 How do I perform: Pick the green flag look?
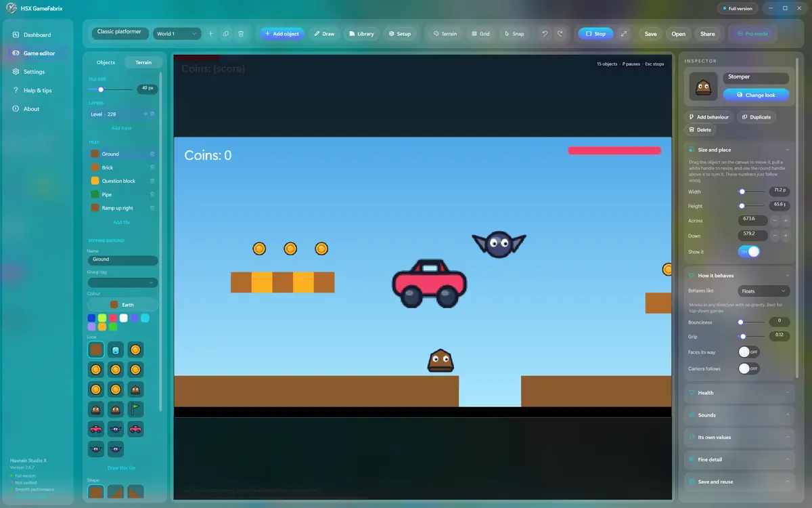tap(135, 409)
